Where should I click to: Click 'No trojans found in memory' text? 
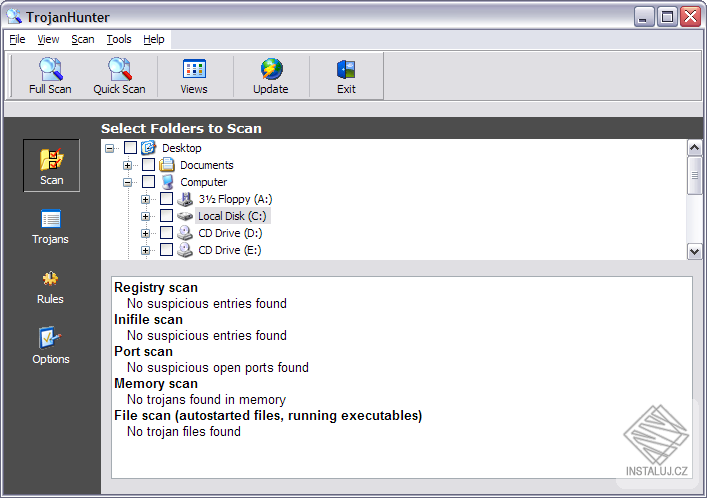coord(207,400)
